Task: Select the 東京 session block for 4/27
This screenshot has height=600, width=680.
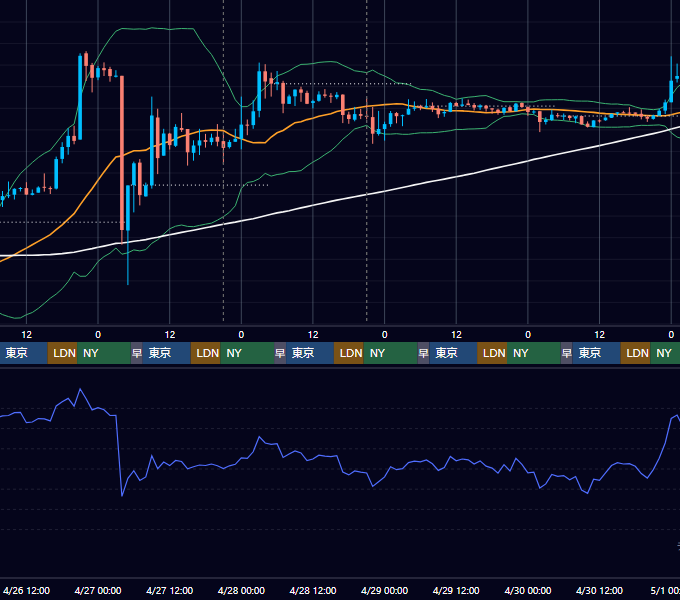Action: 167,353
